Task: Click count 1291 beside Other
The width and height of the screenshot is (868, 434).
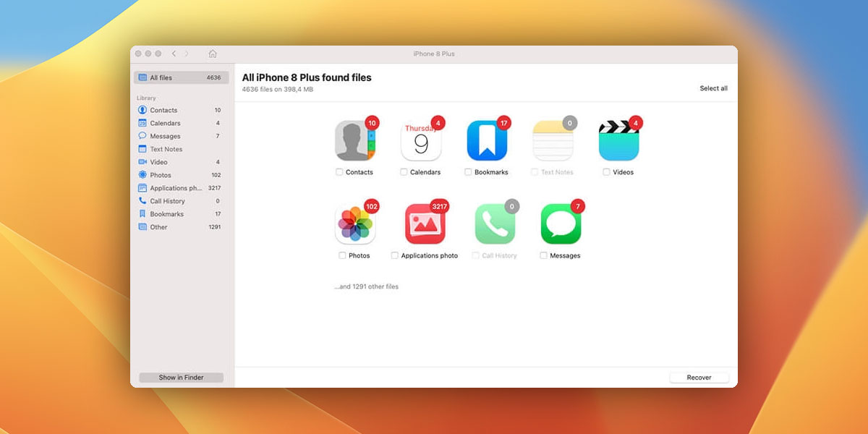Action: pyautogui.click(x=215, y=227)
